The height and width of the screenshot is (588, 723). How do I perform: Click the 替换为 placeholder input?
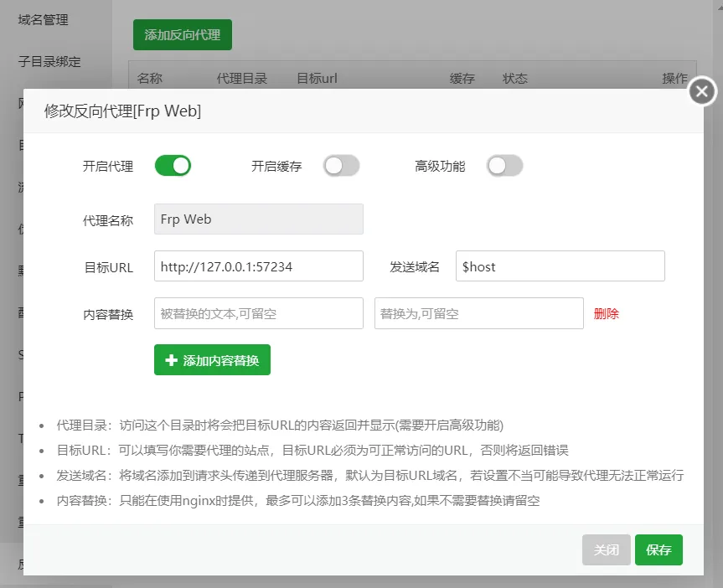(x=478, y=313)
